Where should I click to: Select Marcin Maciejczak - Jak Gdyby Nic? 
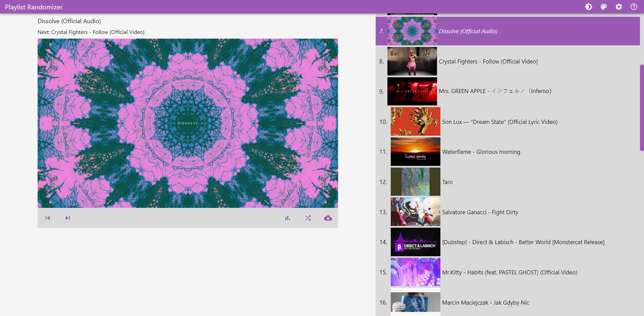pyautogui.click(x=485, y=302)
